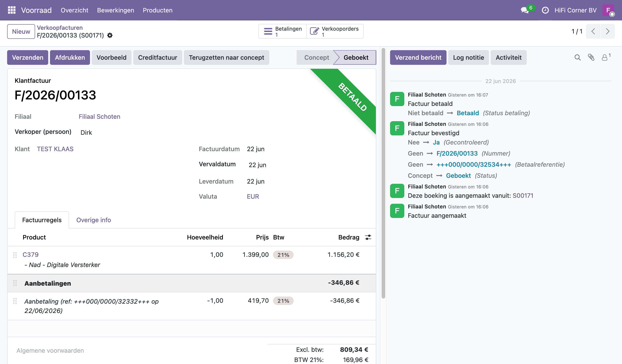Click avatar on Factuur bevestigd message
This screenshot has width=622, height=364.
click(x=397, y=128)
